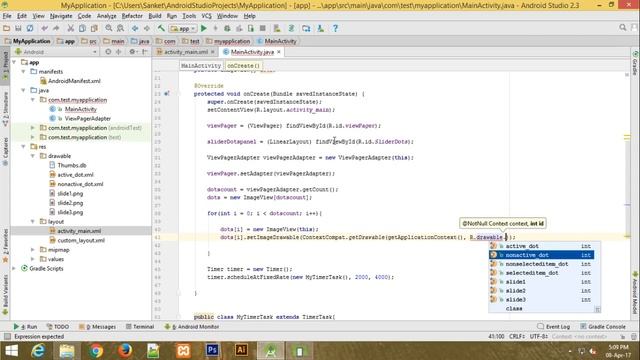This screenshot has height=360, width=640.
Task: Click the src breadcrumb in navigation bar
Action: pyautogui.click(x=89, y=41)
